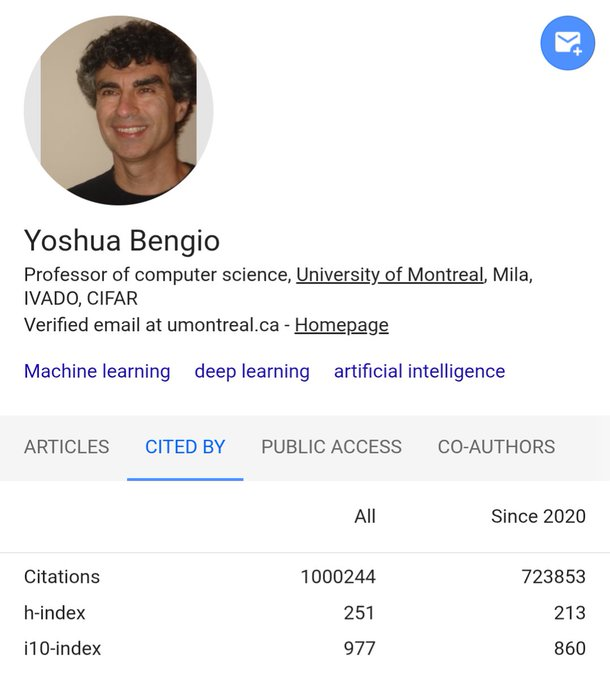The image size is (610, 680).
Task: Click the Yoshua Bengio profile name
Action: click(x=122, y=241)
